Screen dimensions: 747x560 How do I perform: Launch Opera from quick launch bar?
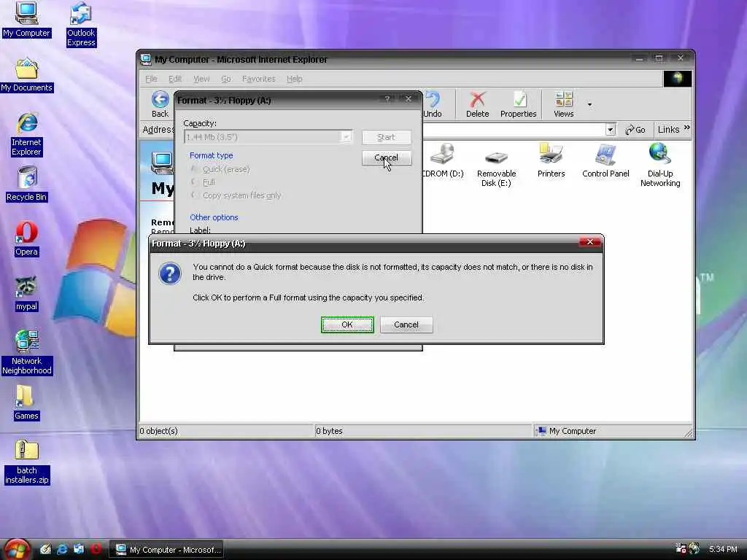(x=96, y=549)
